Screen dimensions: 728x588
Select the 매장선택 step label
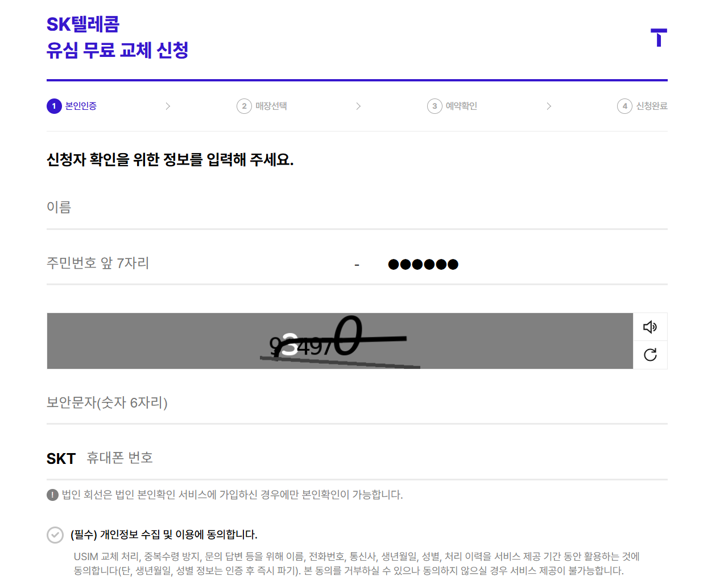[x=271, y=106]
